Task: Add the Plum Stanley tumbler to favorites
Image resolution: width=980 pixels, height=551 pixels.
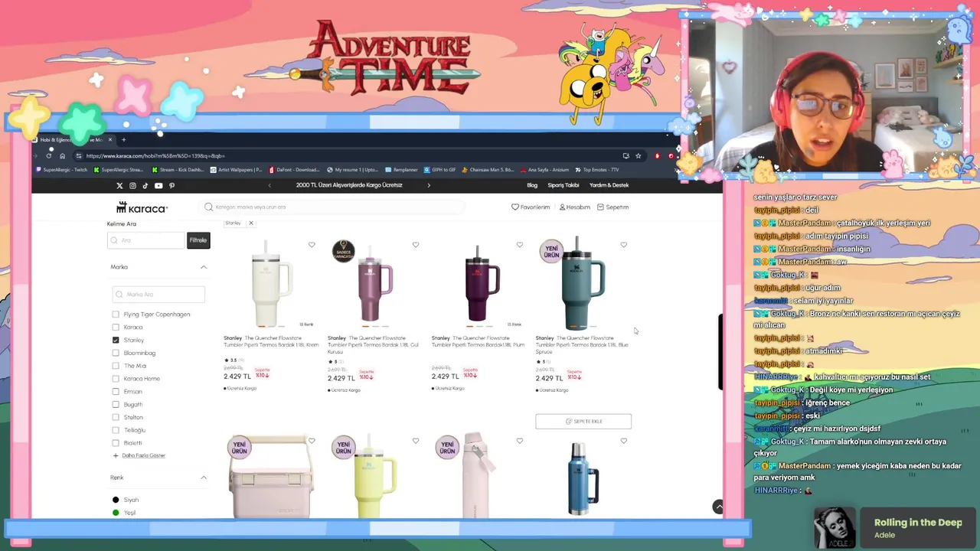Action: (520, 245)
